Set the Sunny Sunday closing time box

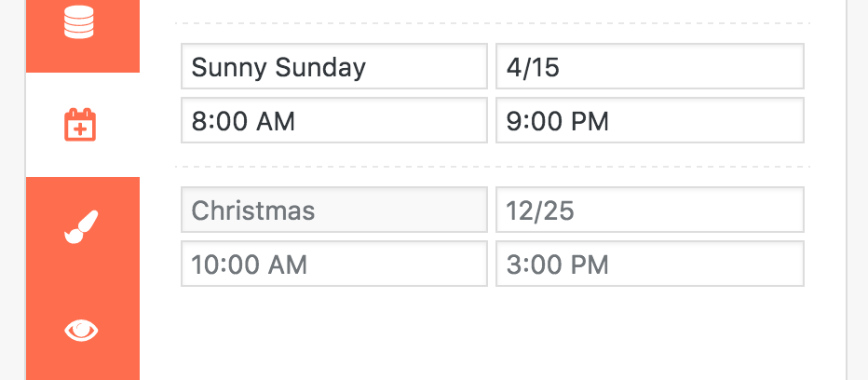650,120
